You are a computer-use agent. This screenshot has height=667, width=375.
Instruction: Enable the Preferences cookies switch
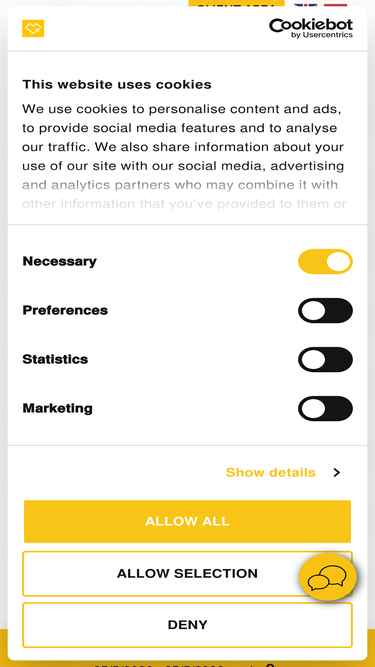pos(325,311)
